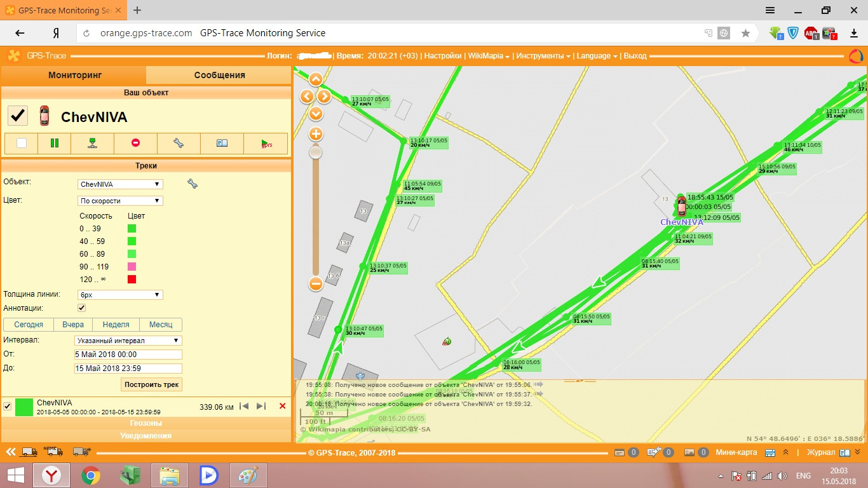Click the До date field
Image resolution: width=868 pixels, height=488 pixels.
(x=128, y=369)
